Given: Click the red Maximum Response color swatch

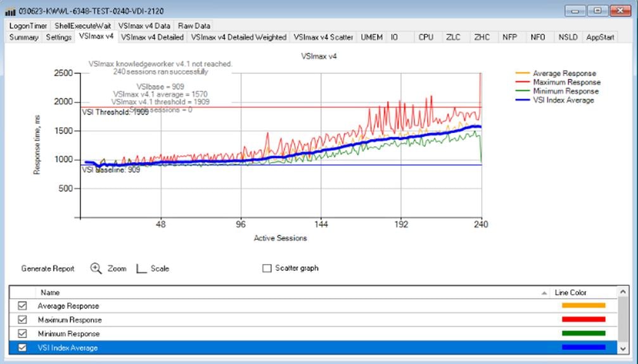Looking at the screenshot, I should [584, 320].
